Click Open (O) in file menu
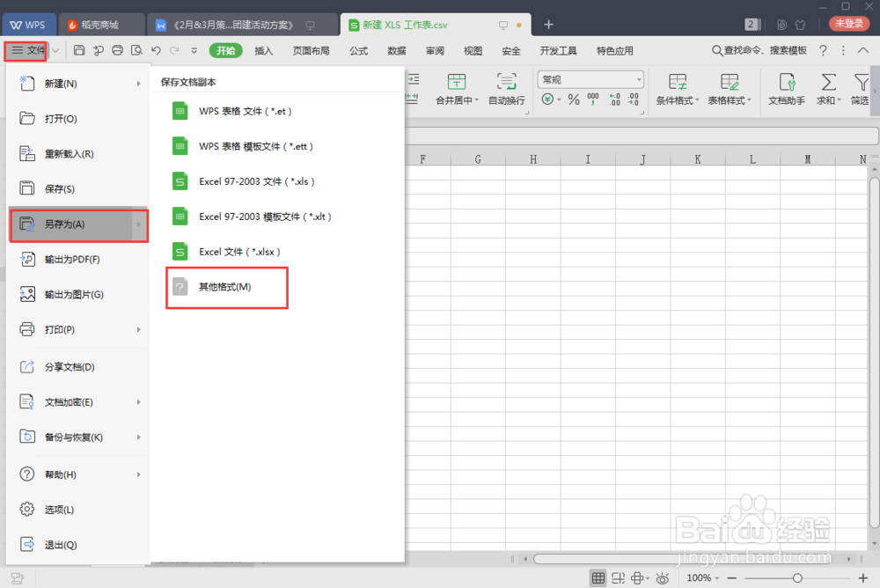The image size is (880, 588). click(78, 119)
